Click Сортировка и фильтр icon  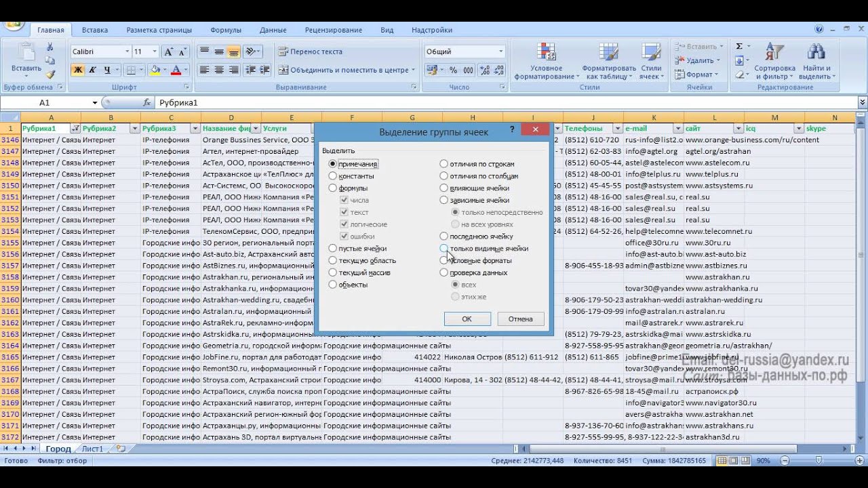click(x=774, y=61)
